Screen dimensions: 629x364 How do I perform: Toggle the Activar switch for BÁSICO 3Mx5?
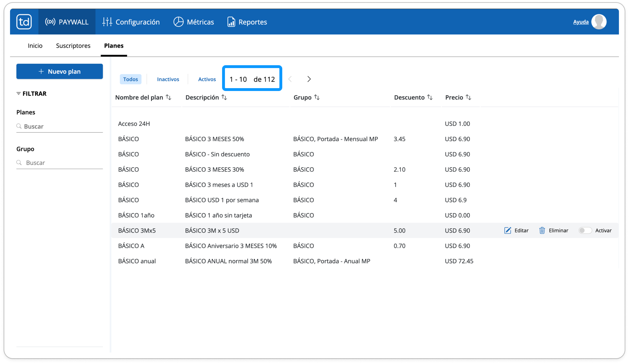[x=585, y=230]
